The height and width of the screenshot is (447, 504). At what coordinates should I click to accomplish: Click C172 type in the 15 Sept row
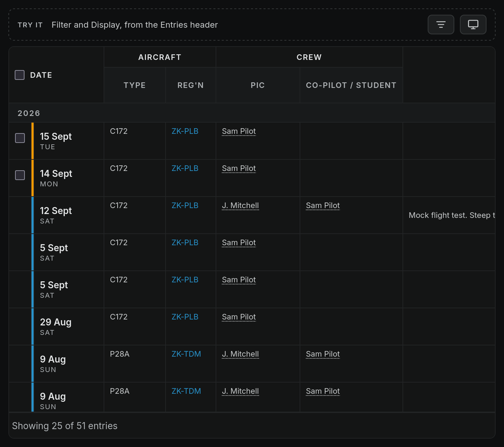[119, 131]
